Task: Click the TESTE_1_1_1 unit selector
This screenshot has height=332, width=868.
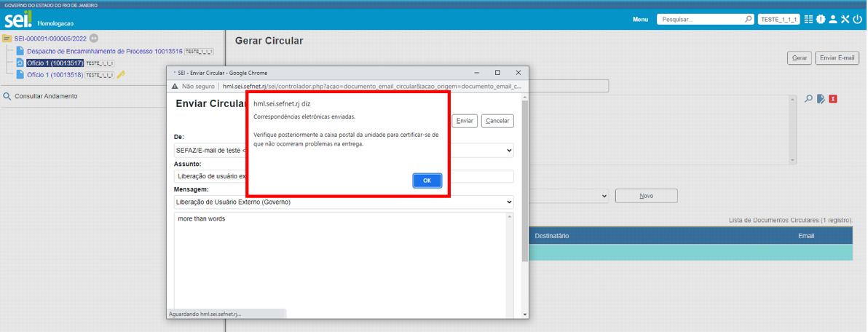Action: point(778,20)
